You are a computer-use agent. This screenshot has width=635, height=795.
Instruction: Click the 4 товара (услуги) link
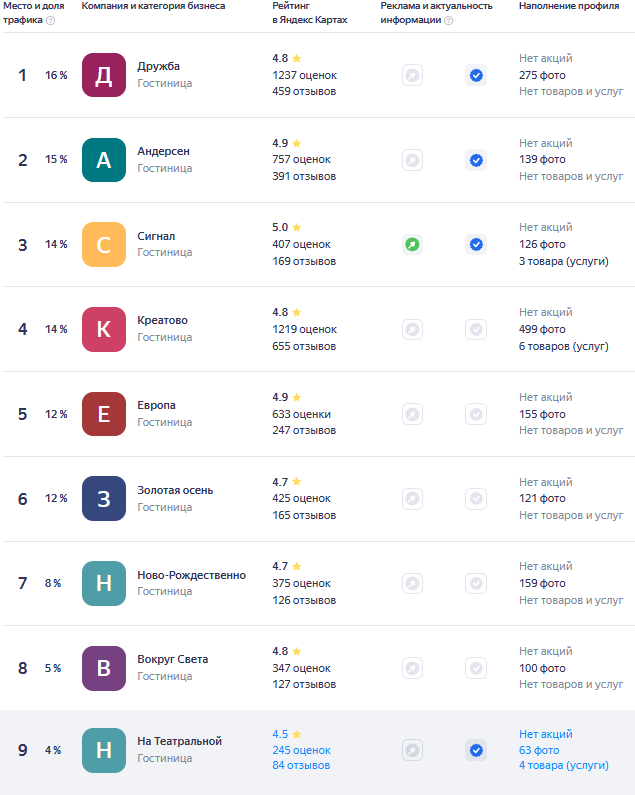tap(563, 766)
